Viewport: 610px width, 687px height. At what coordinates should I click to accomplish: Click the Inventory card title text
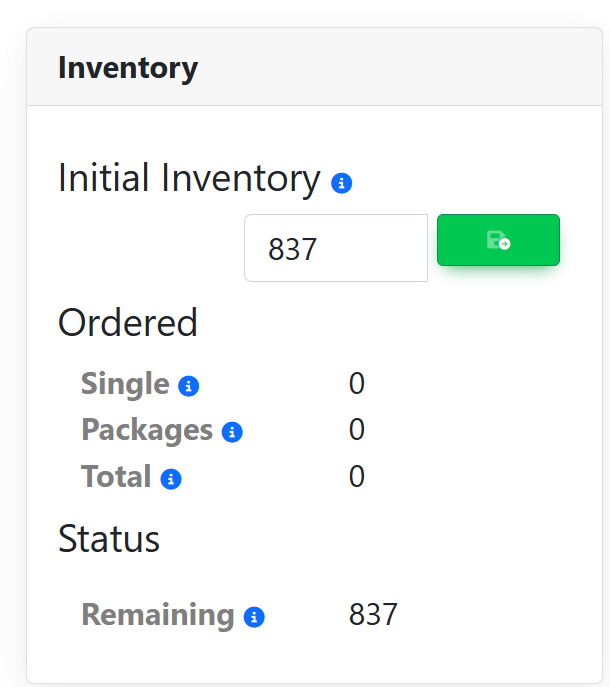(x=128, y=68)
